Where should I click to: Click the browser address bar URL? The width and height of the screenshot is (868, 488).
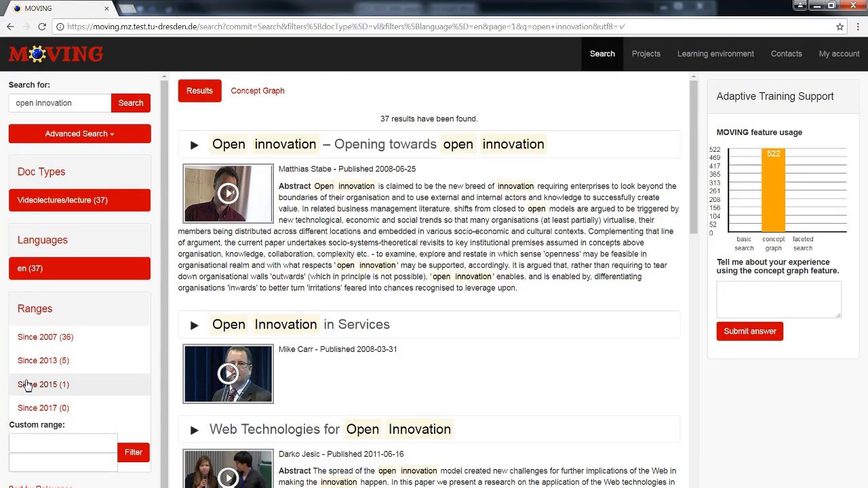click(346, 26)
